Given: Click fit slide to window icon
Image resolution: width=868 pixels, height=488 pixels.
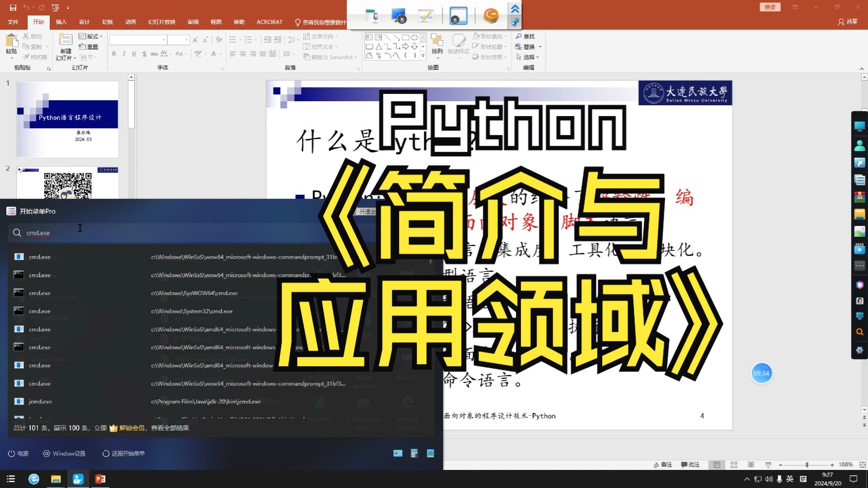Looking at the screenshot, I should coord(863,465).
